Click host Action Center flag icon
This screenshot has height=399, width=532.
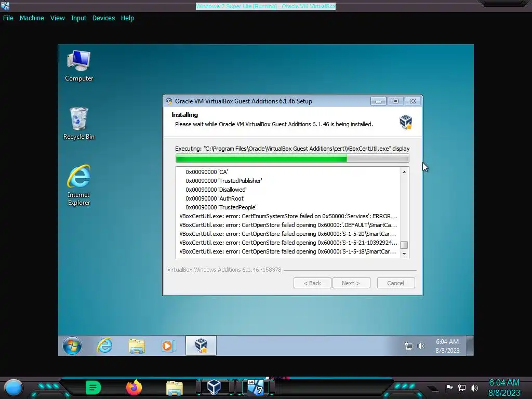click(x=449, y=388)
